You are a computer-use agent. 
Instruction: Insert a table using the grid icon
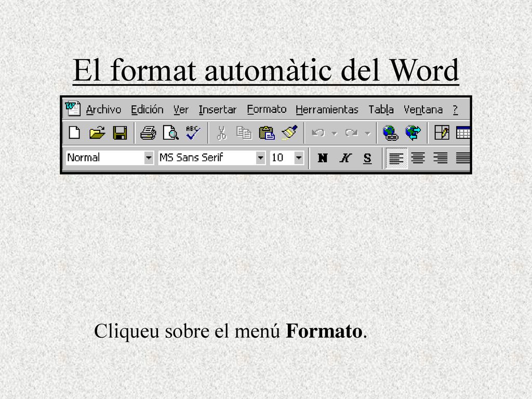click(463, 132)
